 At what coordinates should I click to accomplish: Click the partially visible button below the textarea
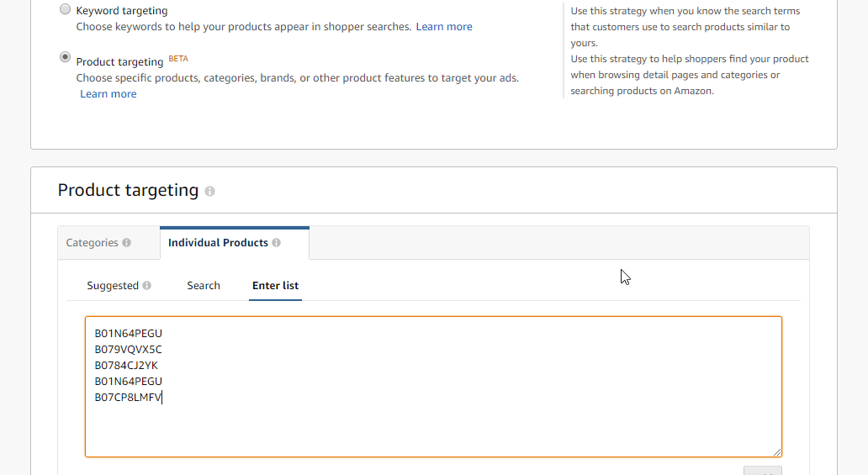pos(762,471)
